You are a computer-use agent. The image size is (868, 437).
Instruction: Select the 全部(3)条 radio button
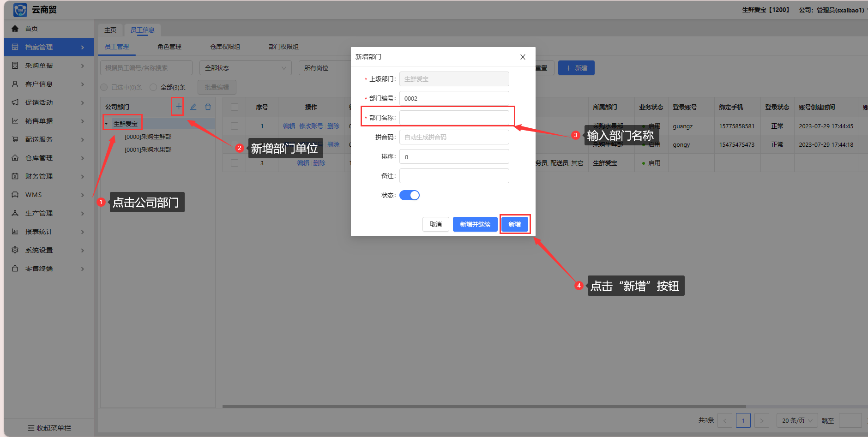(153, 87)
